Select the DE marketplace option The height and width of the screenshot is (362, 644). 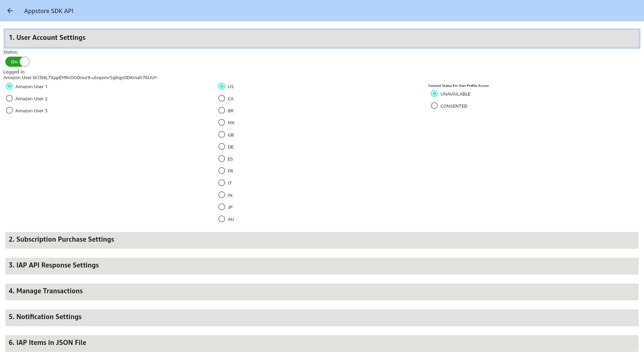[221, 146]
